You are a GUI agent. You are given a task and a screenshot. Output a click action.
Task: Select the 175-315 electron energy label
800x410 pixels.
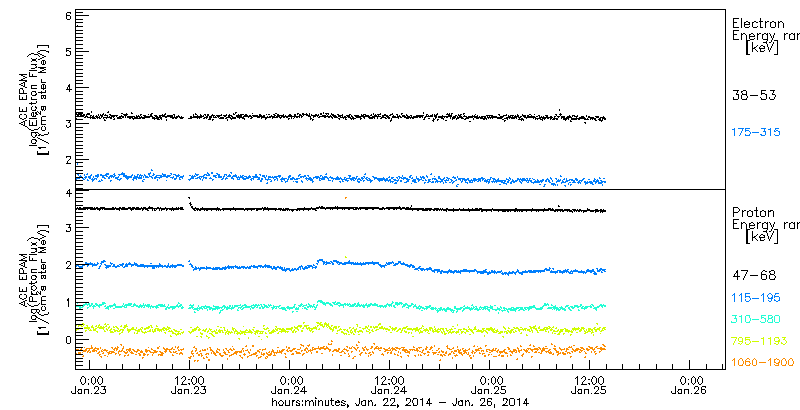(x=756, y=133)
